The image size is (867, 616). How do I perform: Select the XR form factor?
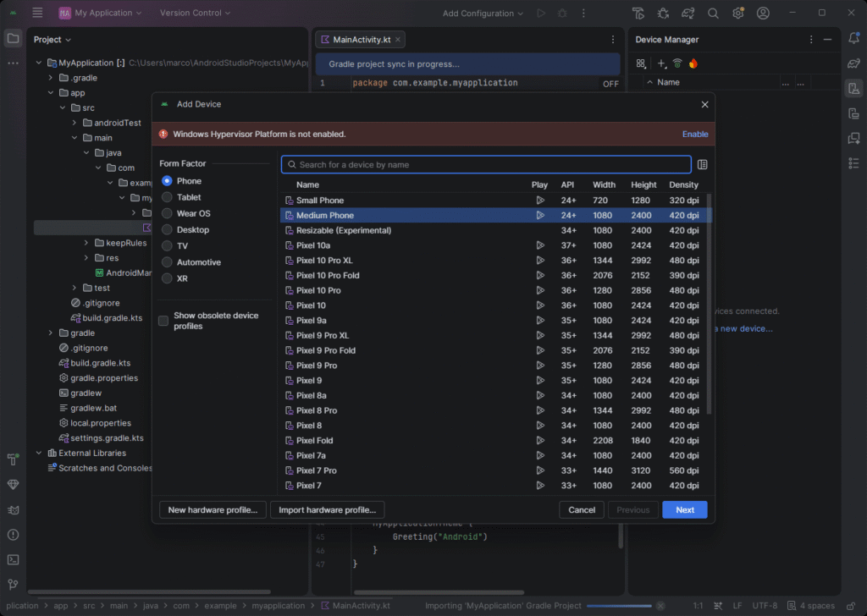click(x=167, y=278)
